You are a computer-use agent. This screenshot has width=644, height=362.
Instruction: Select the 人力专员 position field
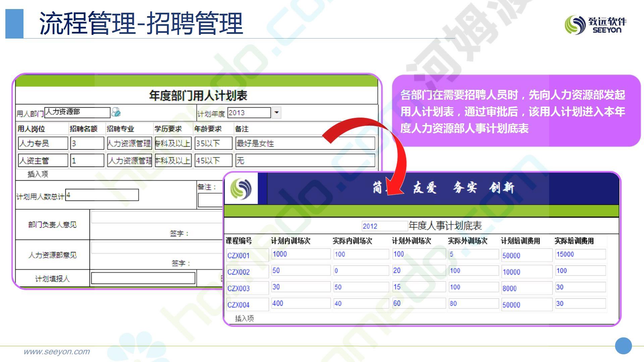[43, 143]
